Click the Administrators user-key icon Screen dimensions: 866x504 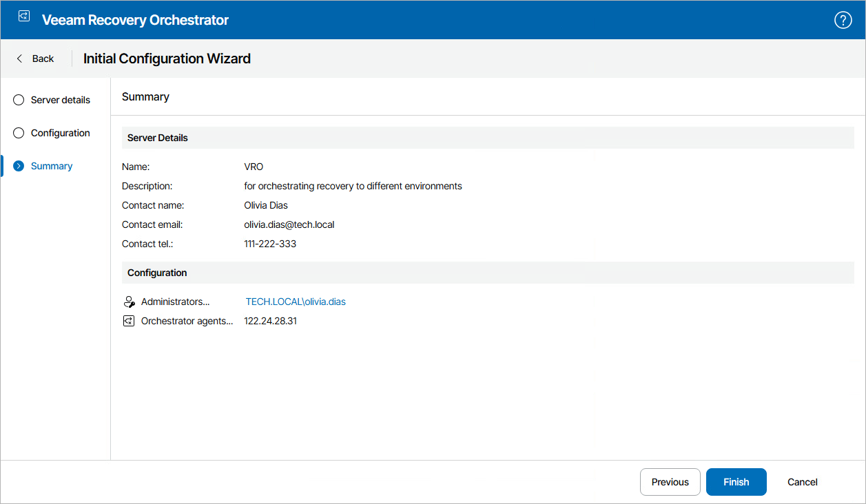tap(129, 302)
